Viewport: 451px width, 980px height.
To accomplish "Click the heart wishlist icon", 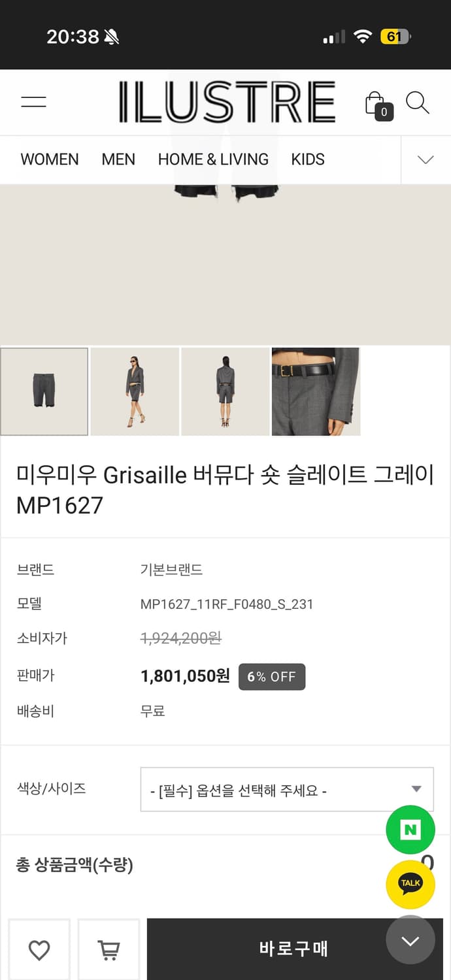I will coord(39,949).
